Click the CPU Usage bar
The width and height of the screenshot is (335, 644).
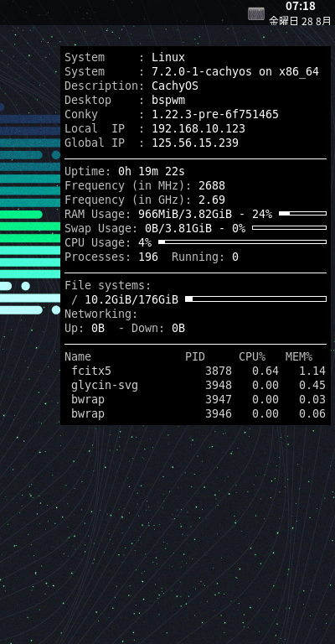[x=242, y=241]
